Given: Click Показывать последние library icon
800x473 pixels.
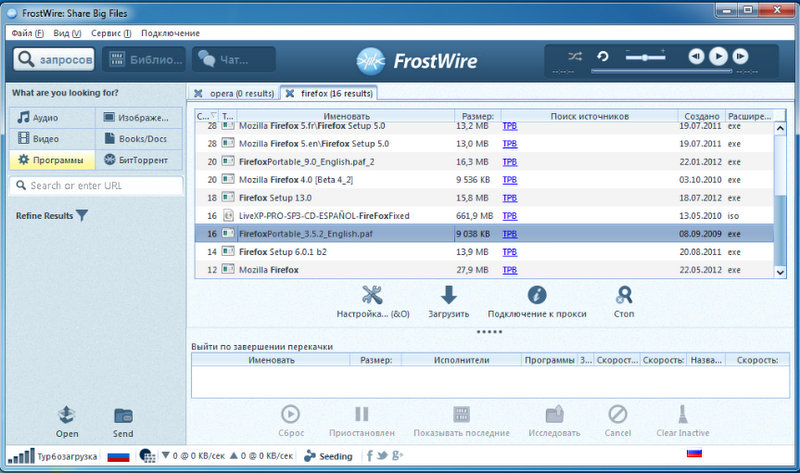Looking at the screenshot, I should (x=461, y=414).
